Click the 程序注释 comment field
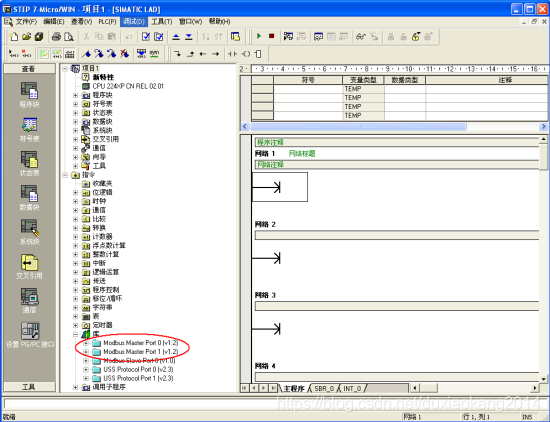 pyautogui.click(x=397, y=142)
